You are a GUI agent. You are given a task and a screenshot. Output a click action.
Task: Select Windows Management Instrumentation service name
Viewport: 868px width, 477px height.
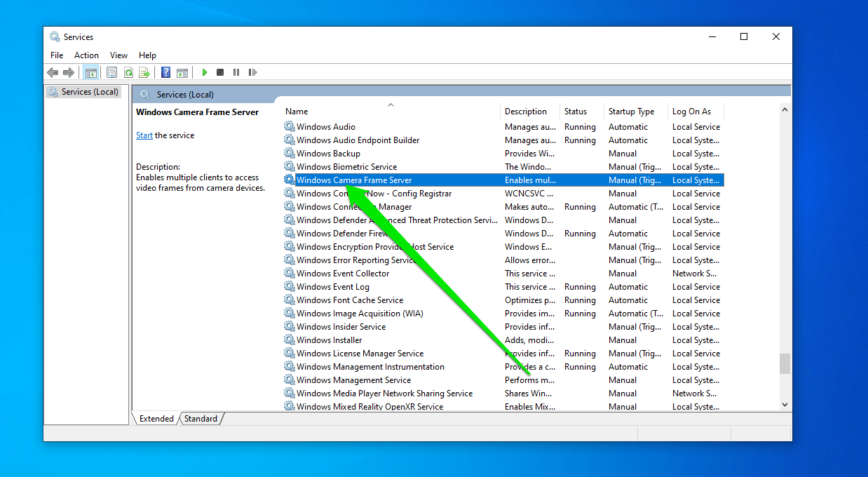click(370, 367)
